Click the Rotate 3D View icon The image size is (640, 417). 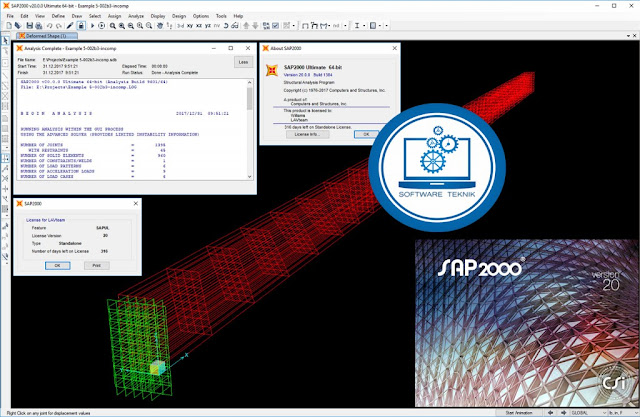[226, 26]
